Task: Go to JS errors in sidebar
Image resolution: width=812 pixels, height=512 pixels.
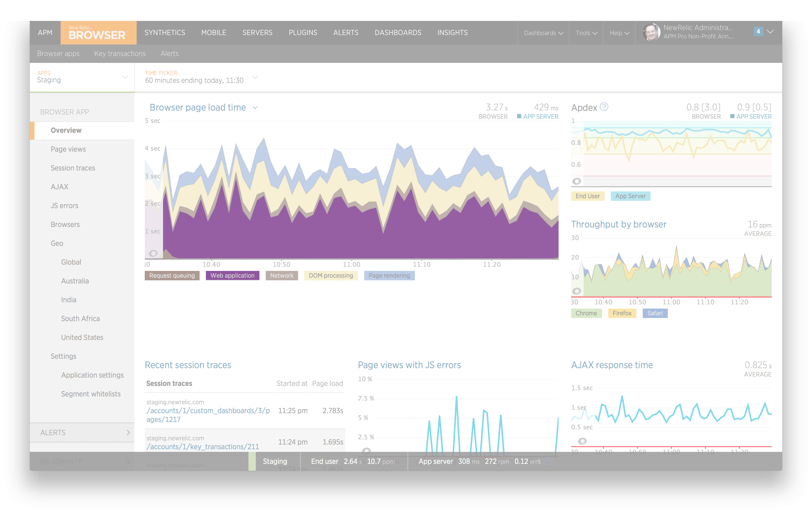Action: pos(65,206)
